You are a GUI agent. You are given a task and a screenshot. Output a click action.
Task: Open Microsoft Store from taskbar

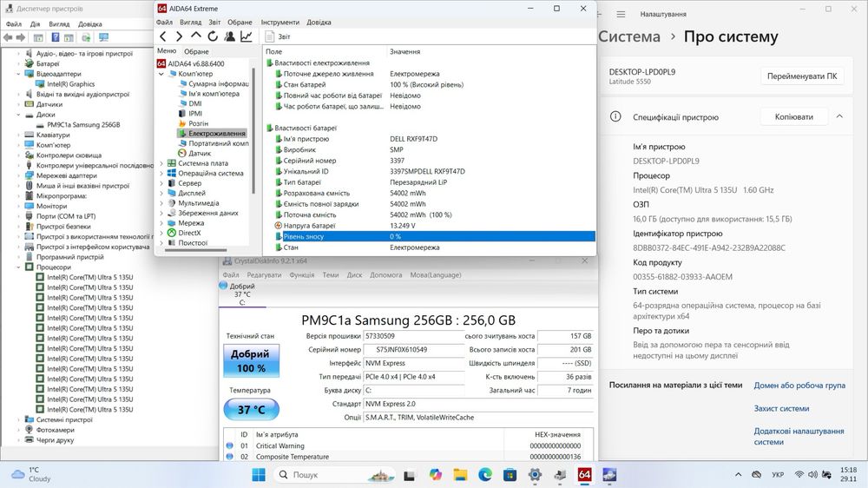[510, 475]
